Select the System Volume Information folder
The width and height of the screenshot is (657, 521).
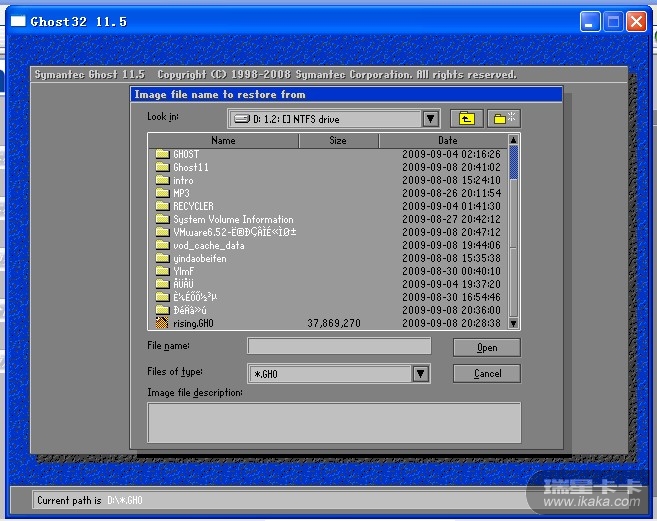pos(233,219)
